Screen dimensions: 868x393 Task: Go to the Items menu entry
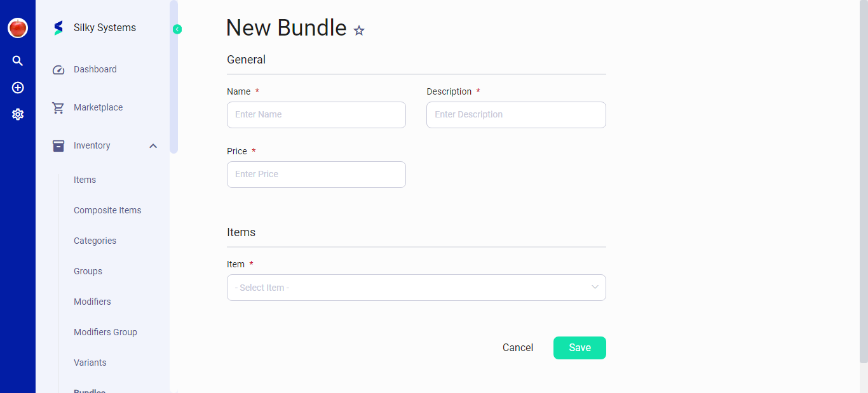(x=85, y=180)
